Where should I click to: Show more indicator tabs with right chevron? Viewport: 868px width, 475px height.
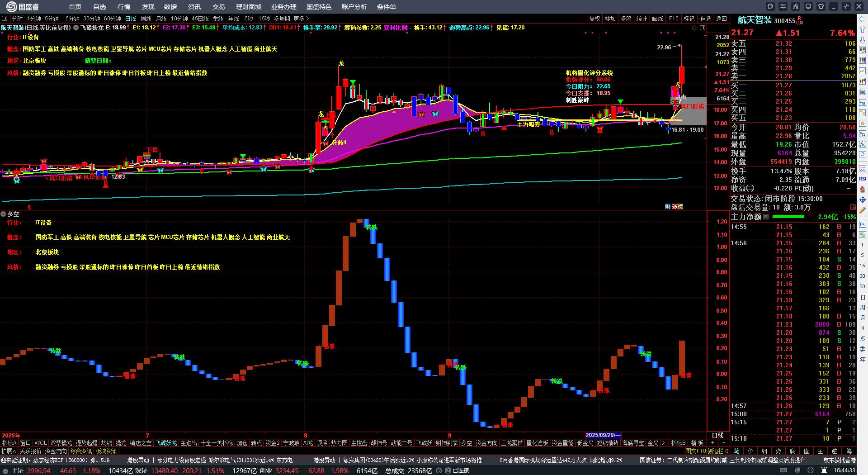click(663, 443)
